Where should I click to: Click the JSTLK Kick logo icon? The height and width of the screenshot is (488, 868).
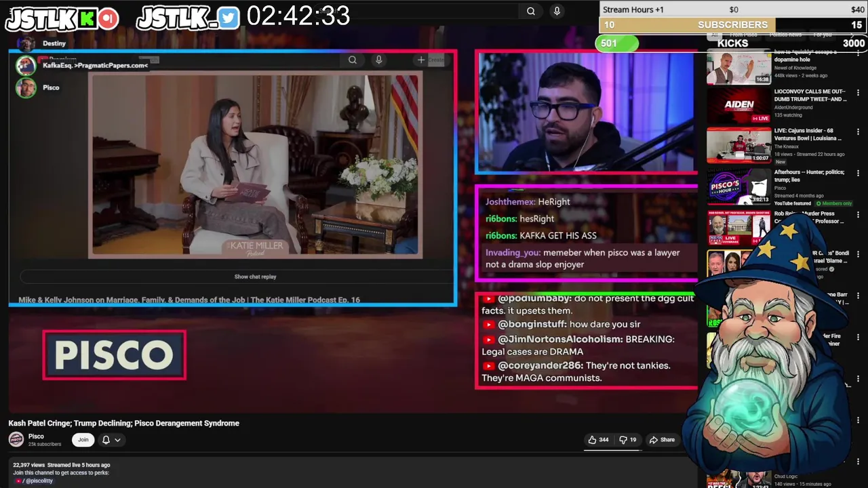tap(86, 19)
